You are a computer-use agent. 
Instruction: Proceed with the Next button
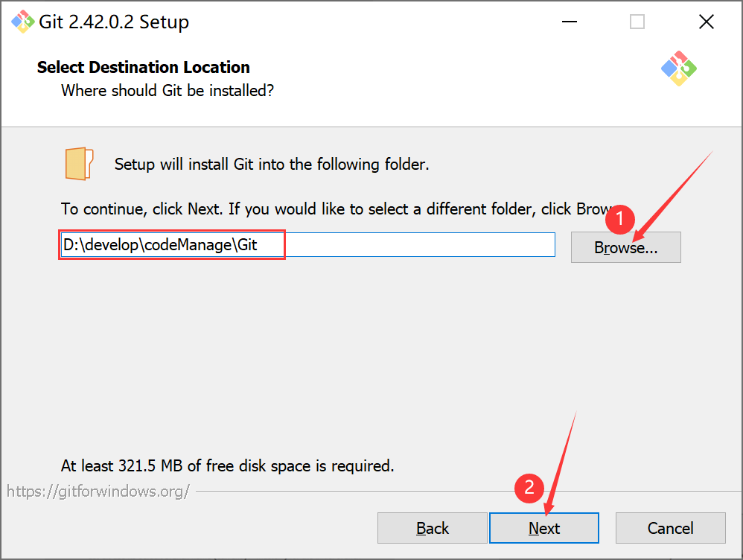coord(544,528)
